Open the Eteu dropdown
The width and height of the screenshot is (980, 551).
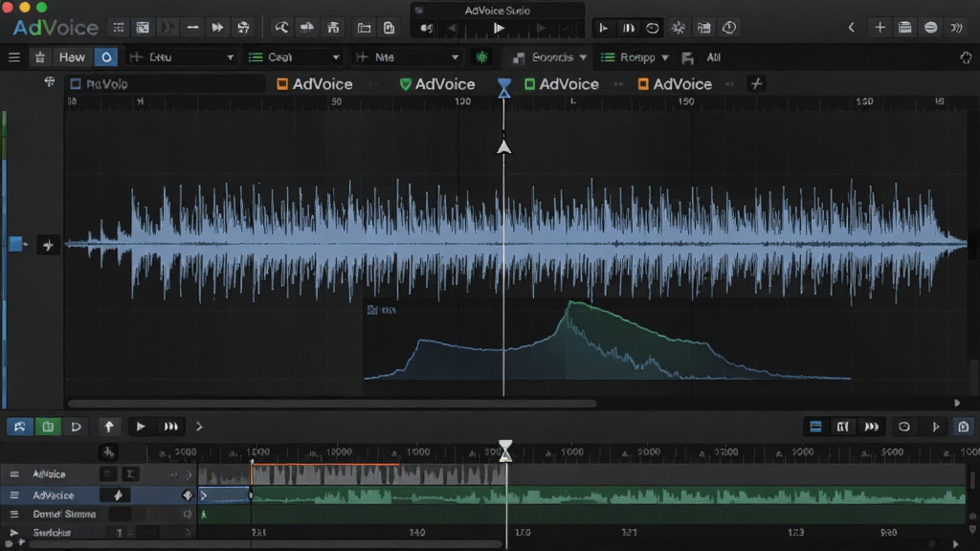coord(181,57)
